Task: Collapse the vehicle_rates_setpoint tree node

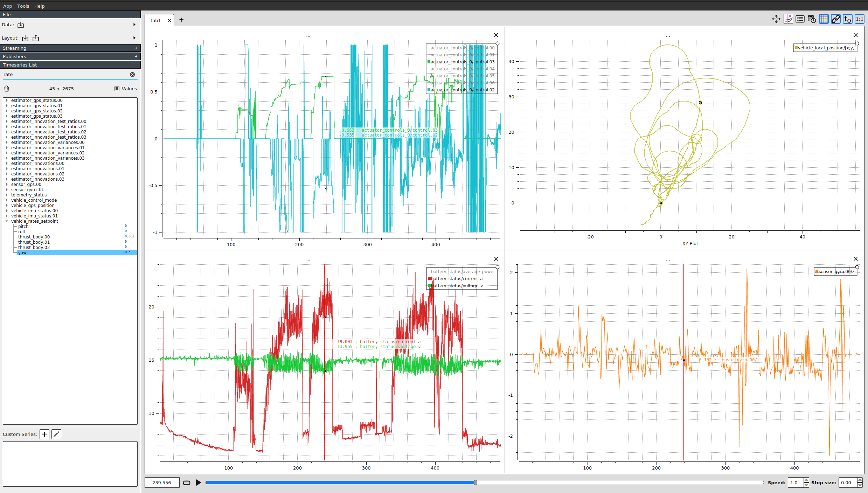Action: (x=7, y=221)
